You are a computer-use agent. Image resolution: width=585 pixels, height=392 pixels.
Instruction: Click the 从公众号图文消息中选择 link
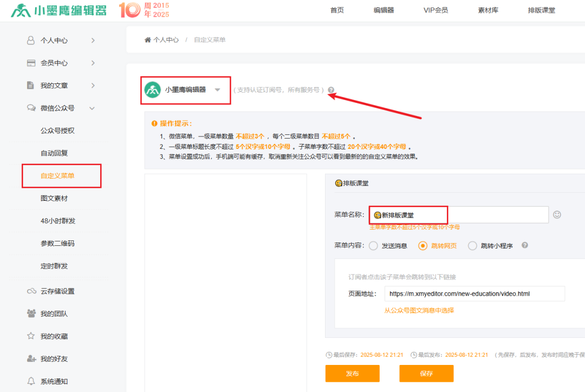click(x=419, y=310)
